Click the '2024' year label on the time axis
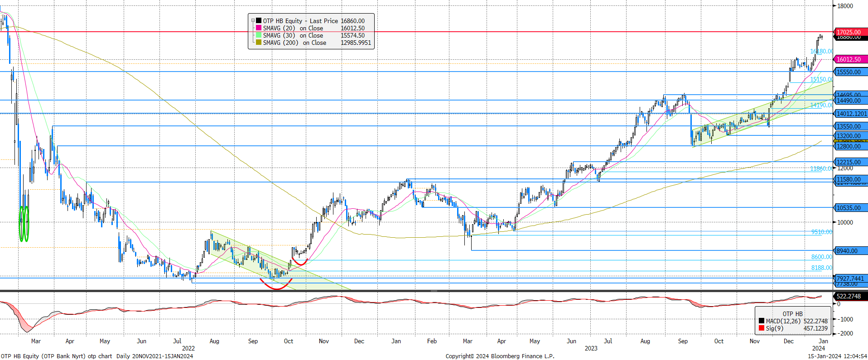This screenshot has width=868, height=360. click(x=819, y=348)
